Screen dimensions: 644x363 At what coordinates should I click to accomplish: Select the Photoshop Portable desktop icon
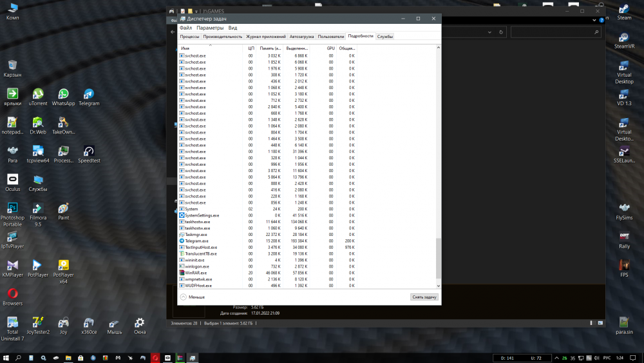(x=13, y=215)
